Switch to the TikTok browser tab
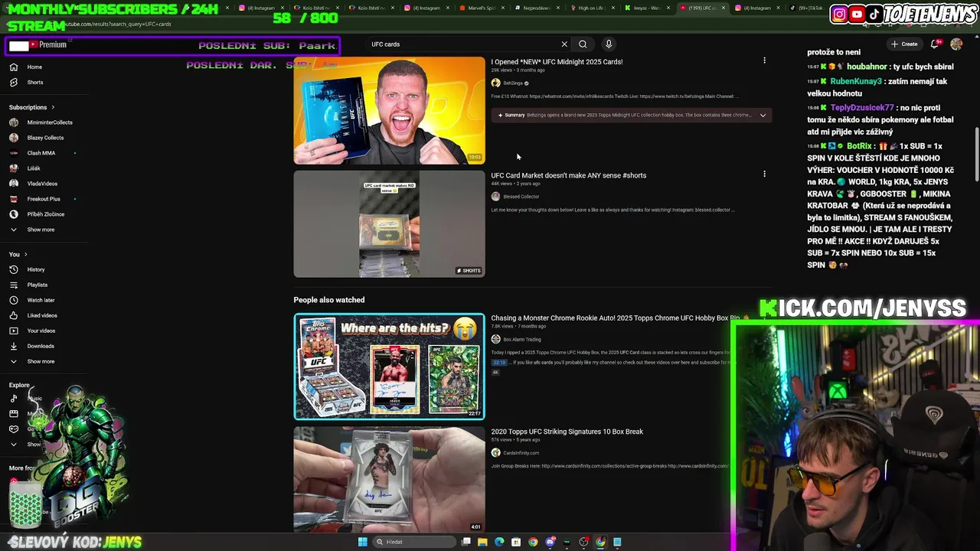This screenshot has width=980, height=551. (x=808, y=8)
